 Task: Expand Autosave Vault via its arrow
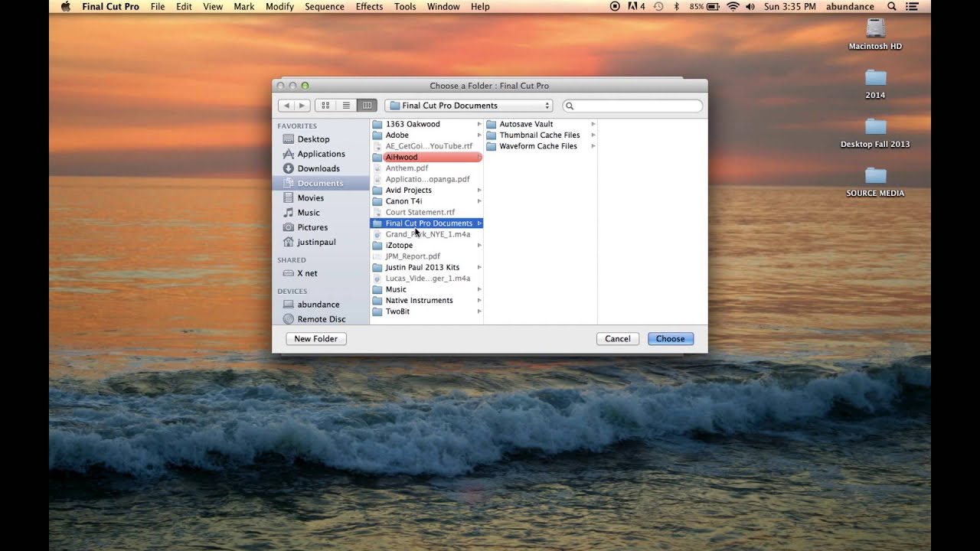point(593,124)
